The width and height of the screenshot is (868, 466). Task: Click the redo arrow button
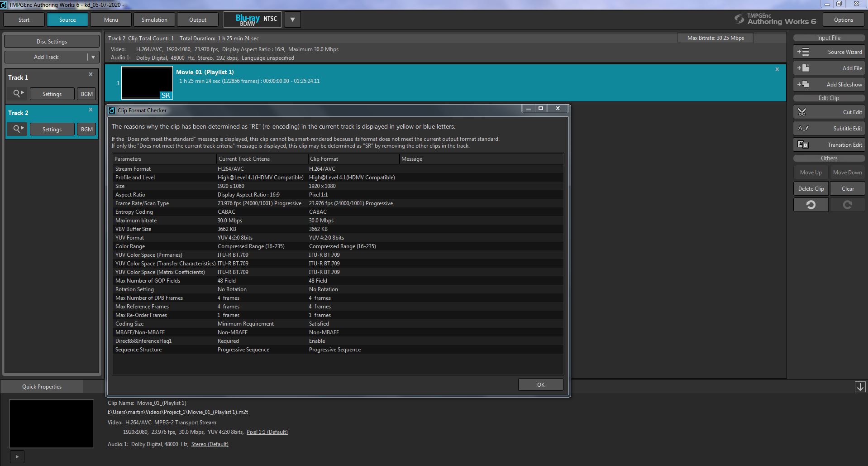pos(847,205)
